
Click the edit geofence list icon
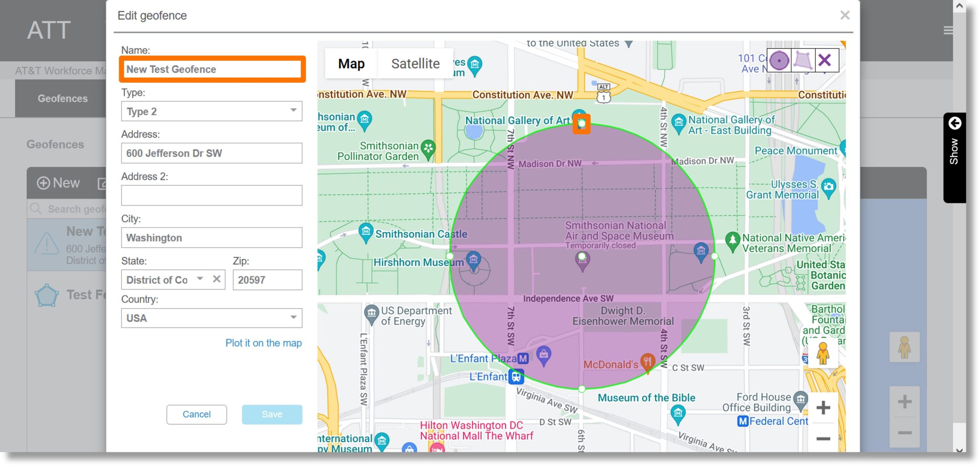(x=102, y=183)
